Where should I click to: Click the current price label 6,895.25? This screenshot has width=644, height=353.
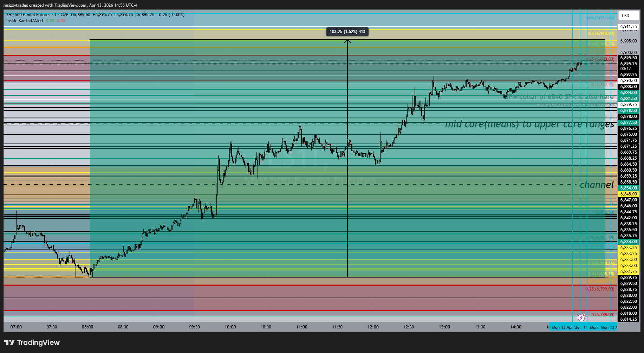tap(628, 64)
